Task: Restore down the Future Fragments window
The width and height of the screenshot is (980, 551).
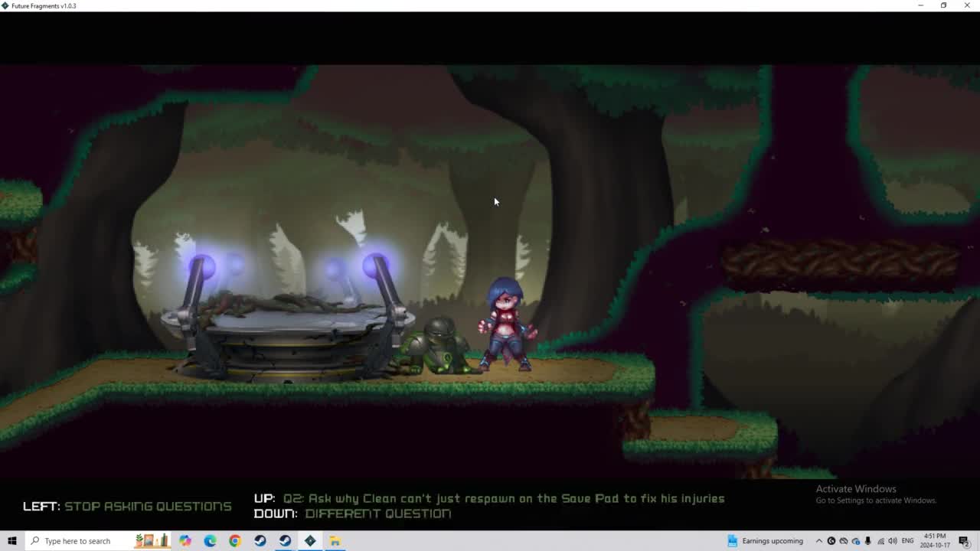Action: click(x=943, y=5)
